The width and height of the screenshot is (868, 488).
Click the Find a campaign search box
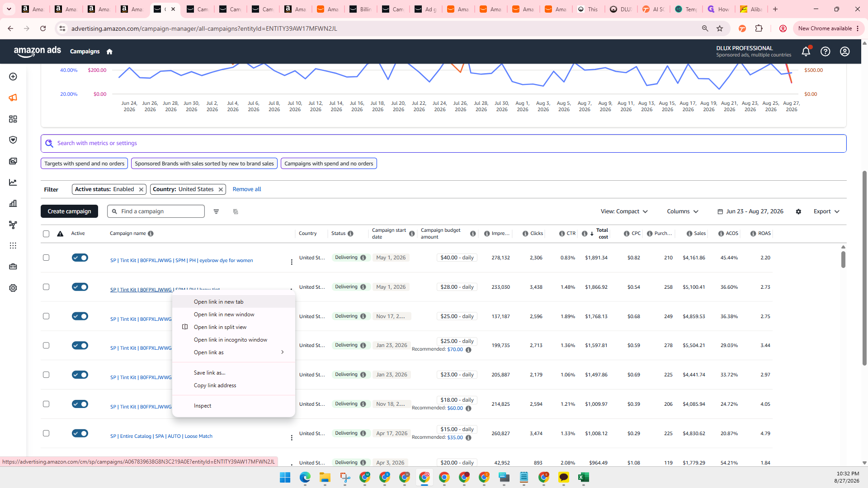[156, 211]
